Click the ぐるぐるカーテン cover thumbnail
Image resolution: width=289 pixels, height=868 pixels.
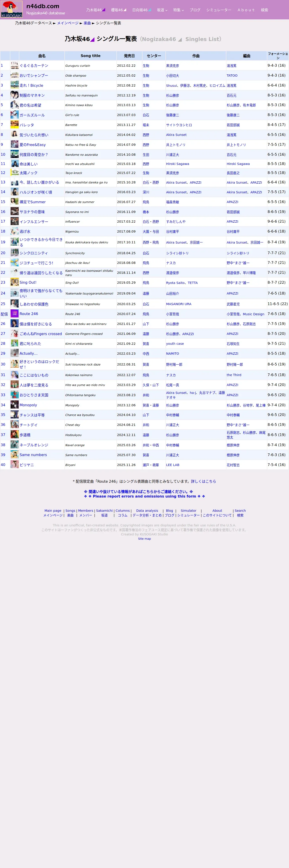(14, 65)
